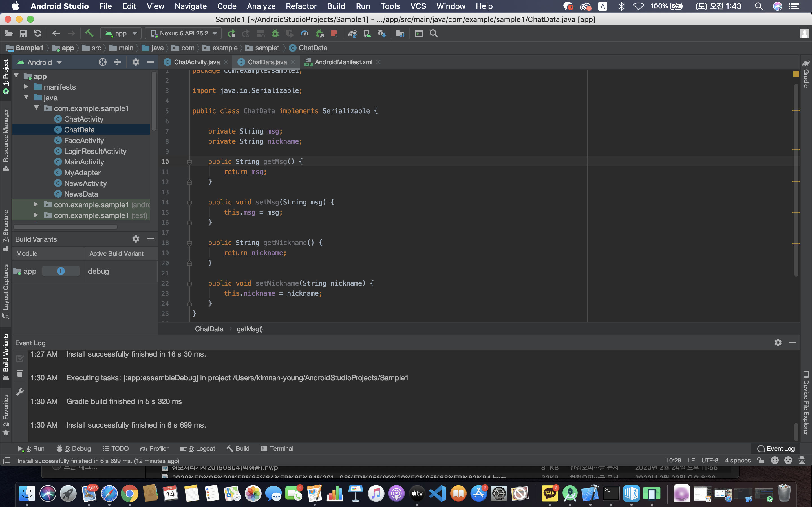Stop the running app with red square

point(334,33)
